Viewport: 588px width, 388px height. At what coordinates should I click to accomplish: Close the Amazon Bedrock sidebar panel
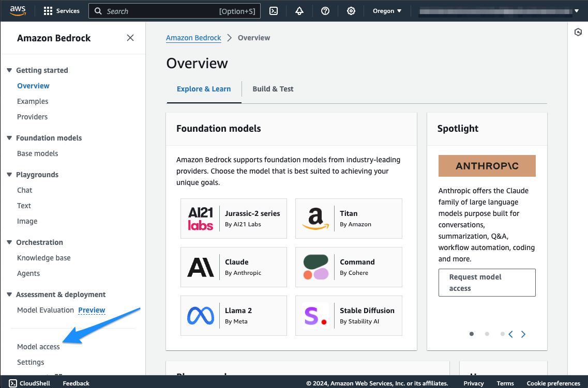(130, 38)
